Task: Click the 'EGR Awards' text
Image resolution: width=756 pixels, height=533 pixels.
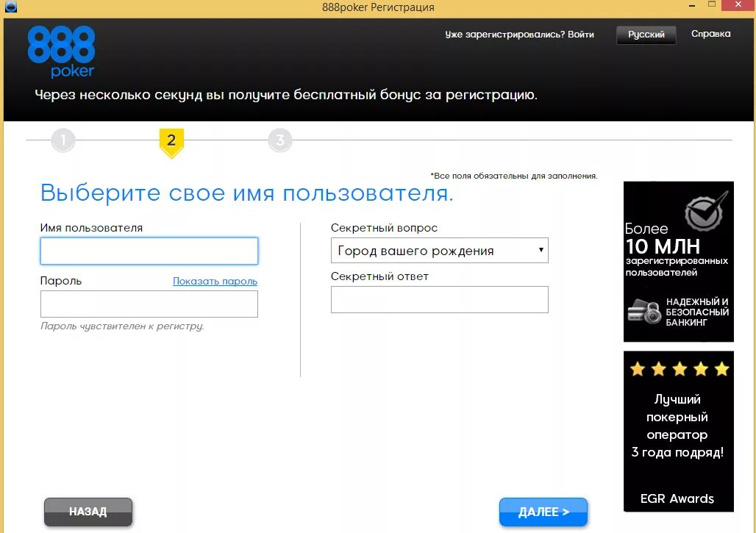Action: point(677,498)
